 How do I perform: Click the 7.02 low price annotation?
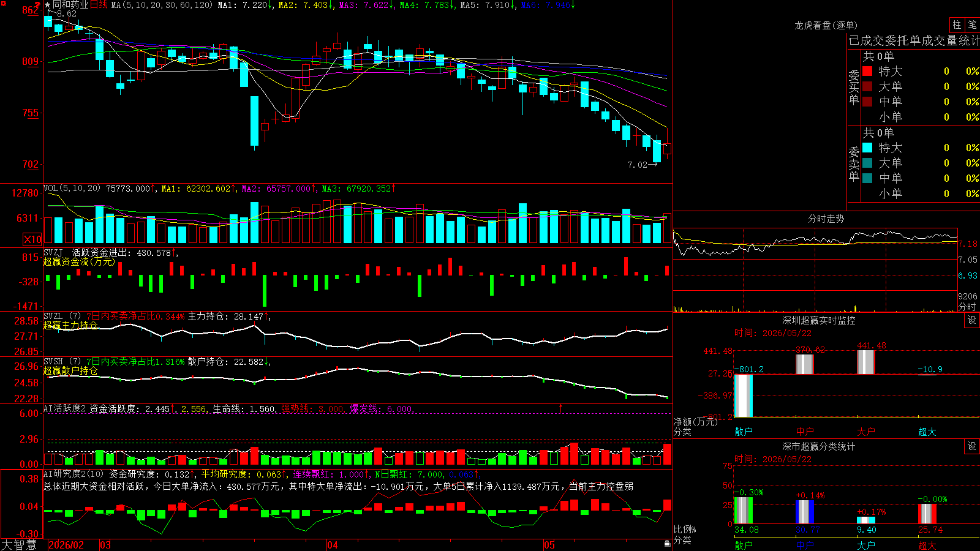pos(638,165)
